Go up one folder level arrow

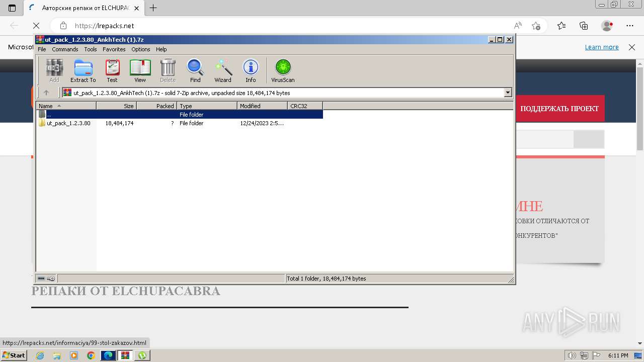[x=46, y=93]
